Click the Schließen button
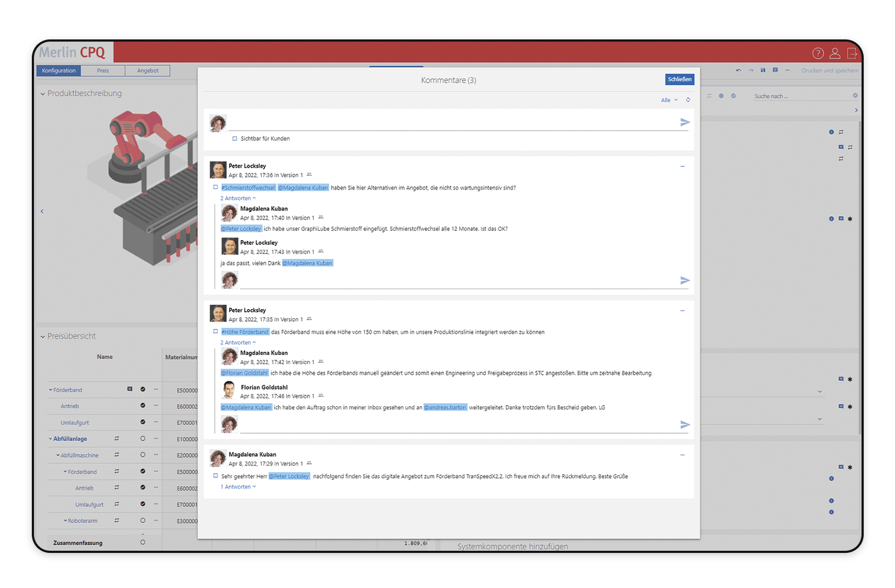 [680, 79]
